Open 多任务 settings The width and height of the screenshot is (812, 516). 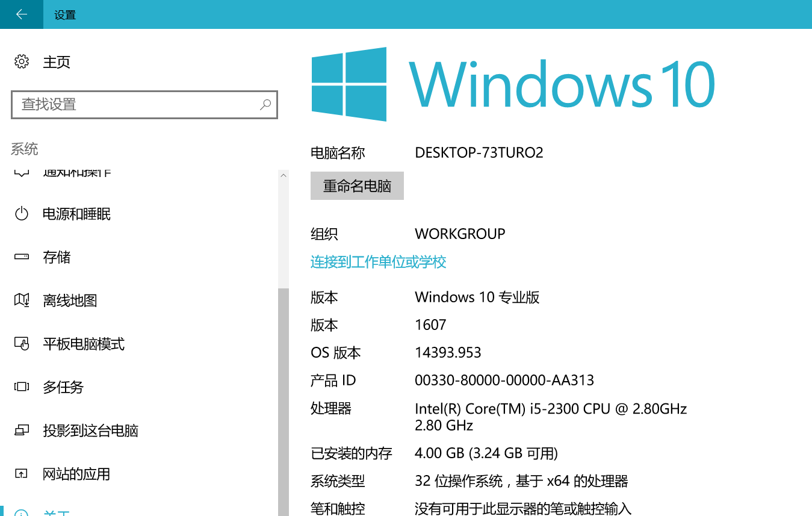click(63, 387)
